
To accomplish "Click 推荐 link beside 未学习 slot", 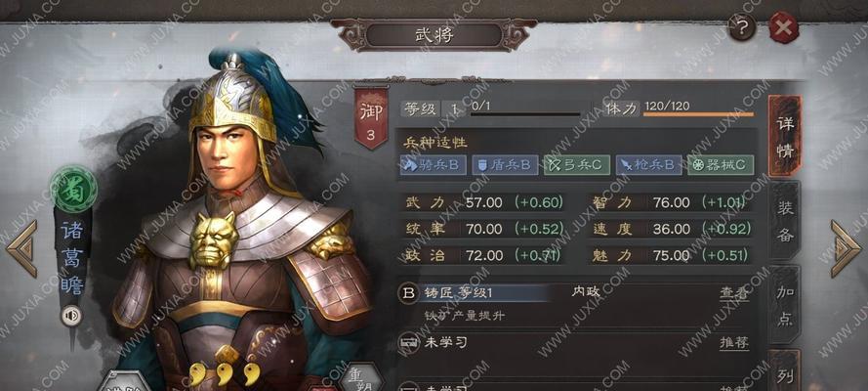I will pos(734,343).
